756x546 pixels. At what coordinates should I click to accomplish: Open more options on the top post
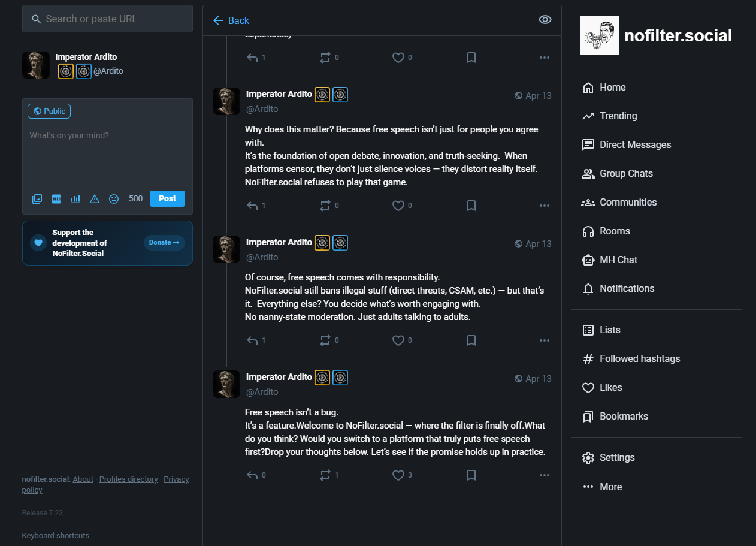[x=545, y=58]
